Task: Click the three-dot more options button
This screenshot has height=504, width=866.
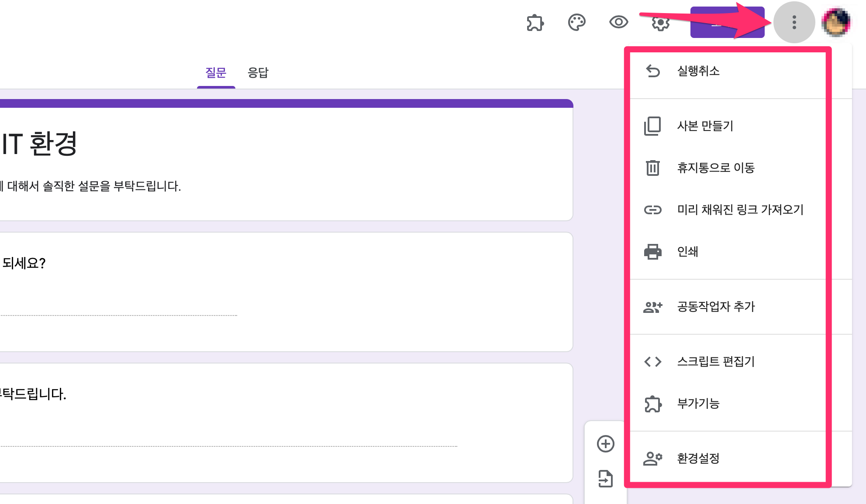Action: click(794, 22)
